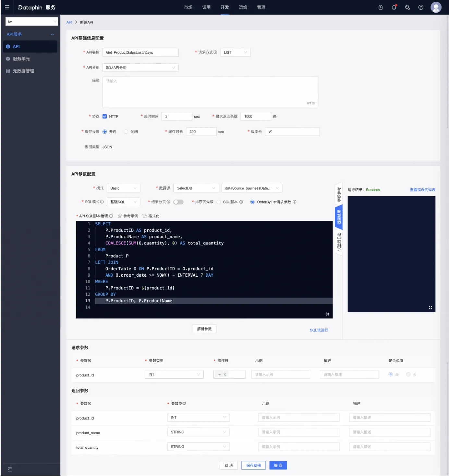Screen dimensions: 449x476
Task: Click 格式化 to format the SQL
Action: point(151,216)
